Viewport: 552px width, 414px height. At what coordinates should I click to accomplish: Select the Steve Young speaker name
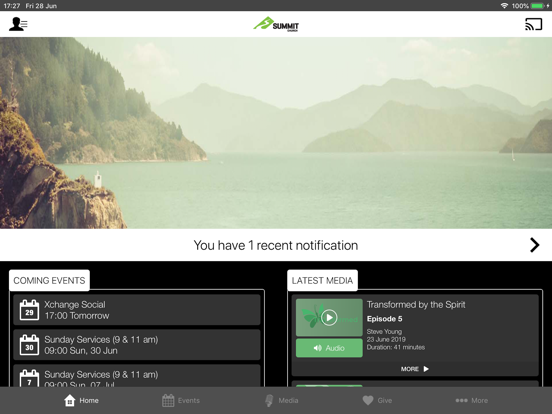coord(384,332)
